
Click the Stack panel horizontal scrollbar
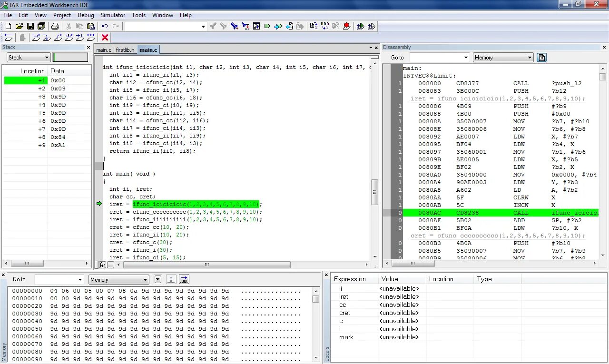(27, 263)
